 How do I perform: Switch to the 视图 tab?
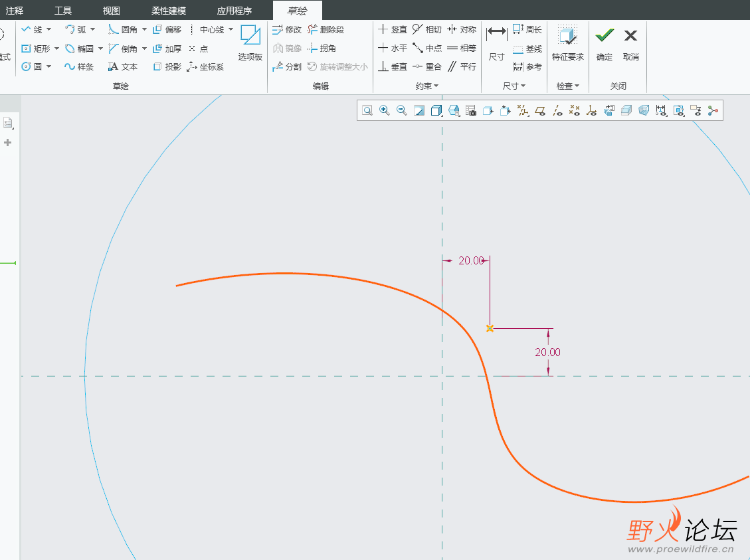tap(112, 11)
